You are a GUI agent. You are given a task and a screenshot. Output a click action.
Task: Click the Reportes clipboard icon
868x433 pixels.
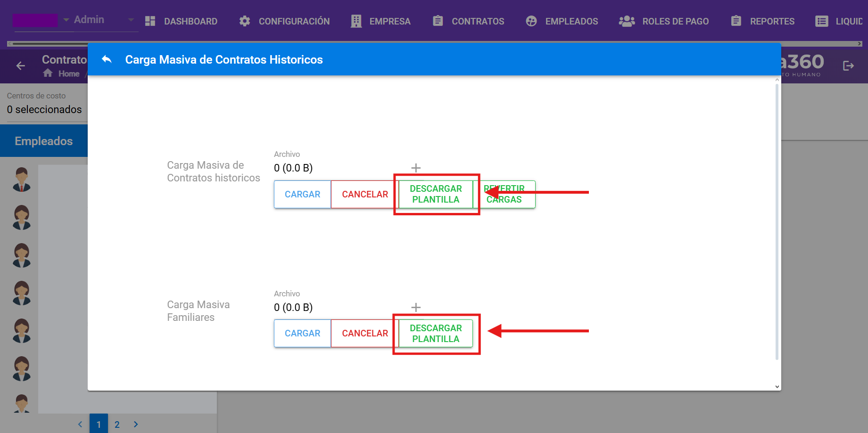point(736,21)
